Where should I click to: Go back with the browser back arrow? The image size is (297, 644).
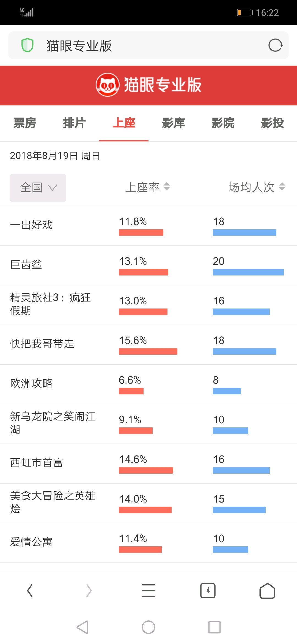coord(30,591)
